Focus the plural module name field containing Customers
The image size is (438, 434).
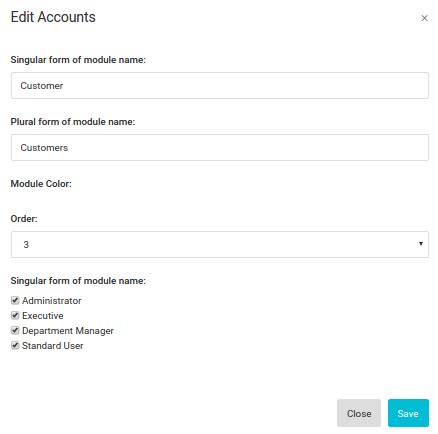tap(220, 148)
